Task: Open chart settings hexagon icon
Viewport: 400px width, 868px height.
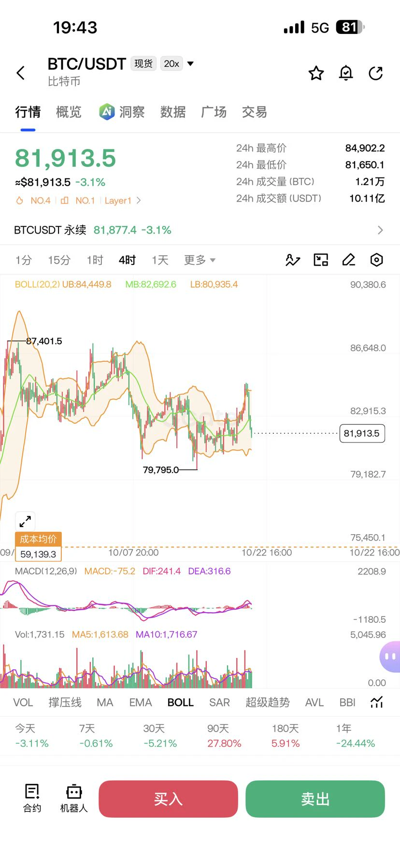Action: tap(377, 260)
